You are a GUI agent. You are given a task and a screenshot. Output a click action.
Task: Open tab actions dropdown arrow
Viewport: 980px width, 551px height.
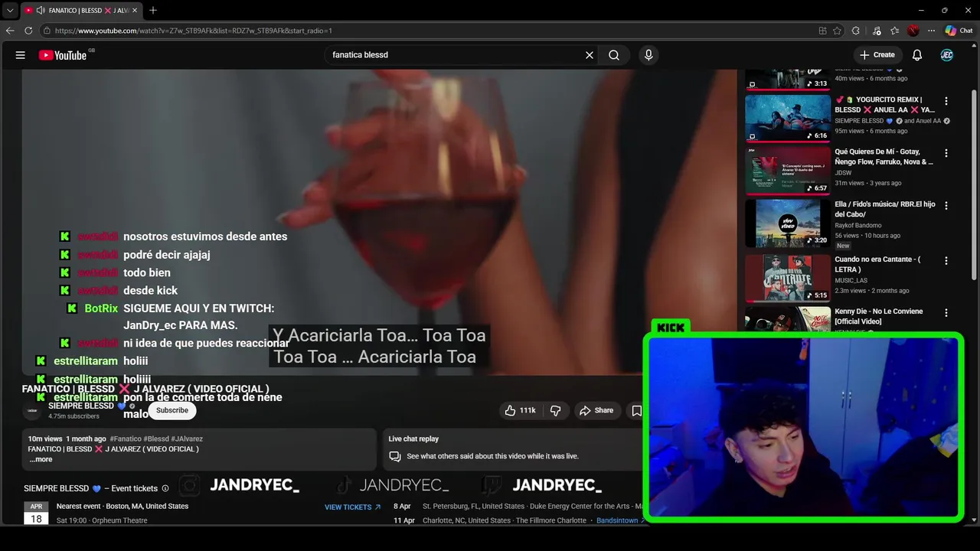tap(9, 11)
